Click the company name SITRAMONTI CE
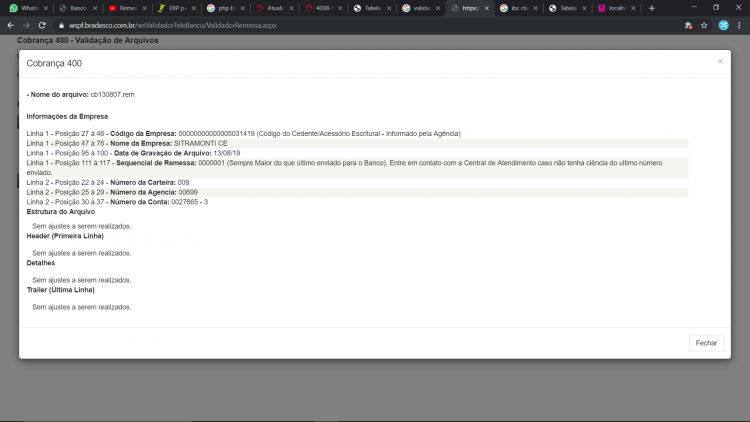Viewport: 750px width, 422px height. click(200, 144)
